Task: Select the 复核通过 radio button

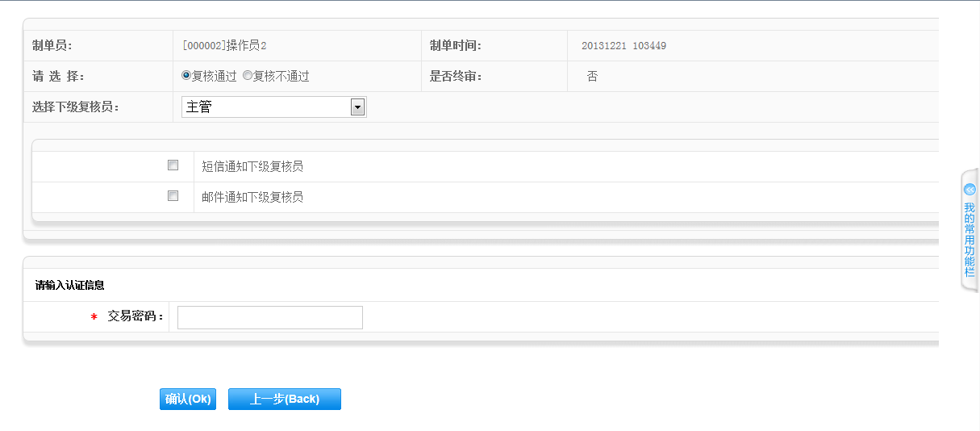Action: click(186, 76)
